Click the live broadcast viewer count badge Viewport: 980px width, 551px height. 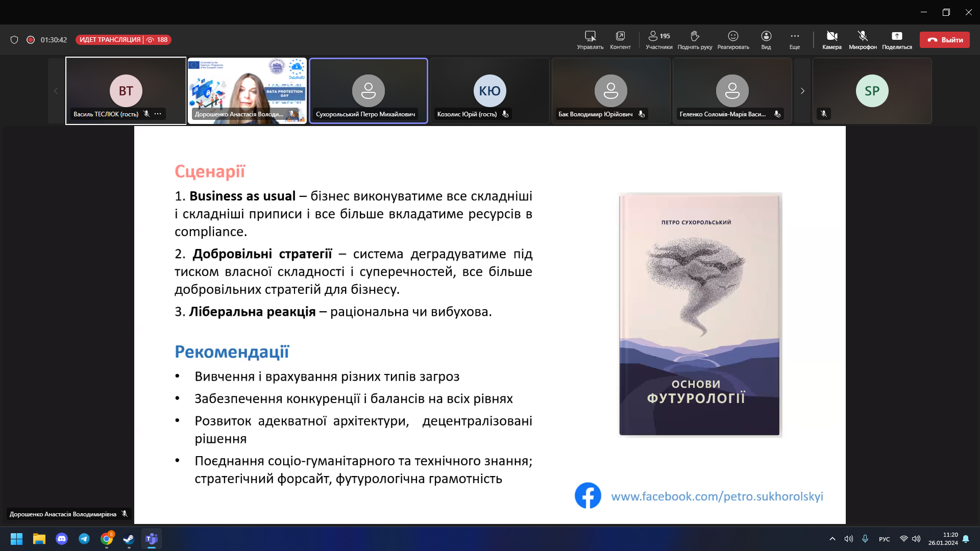click(158, 40)
